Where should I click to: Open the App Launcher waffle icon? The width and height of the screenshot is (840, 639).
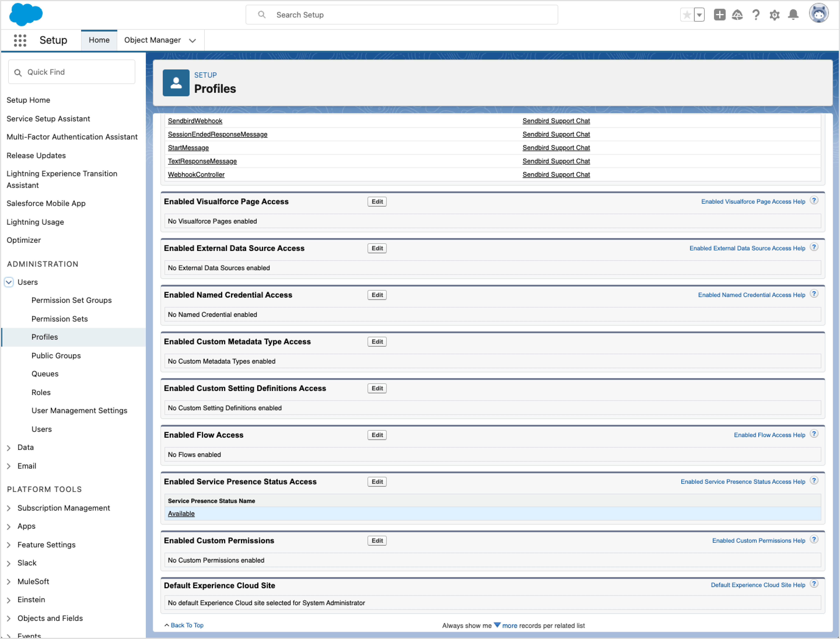[20, 40]
